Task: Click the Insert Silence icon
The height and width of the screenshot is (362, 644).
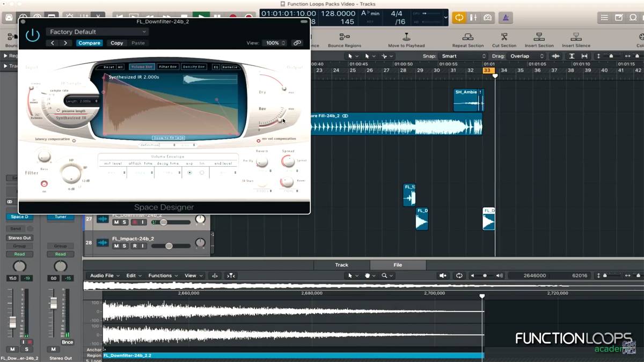Action: coord(576,37)
